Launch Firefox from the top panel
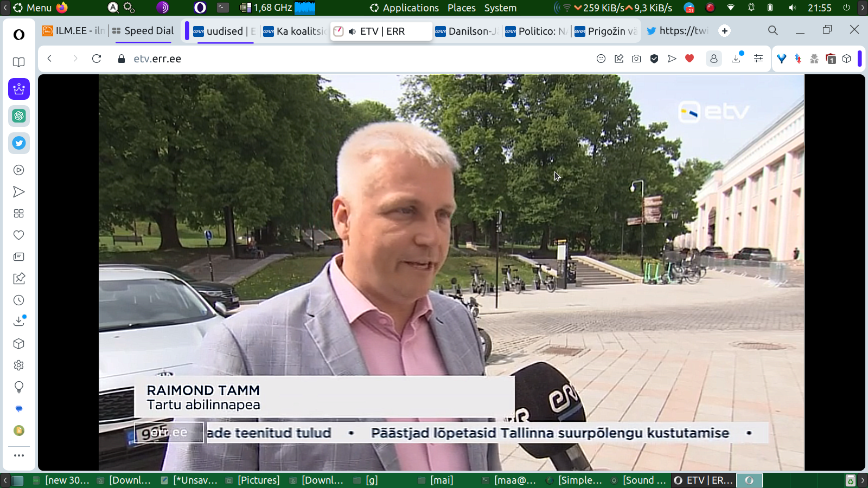This screenshot has height=488, width=868. (62, 8)
